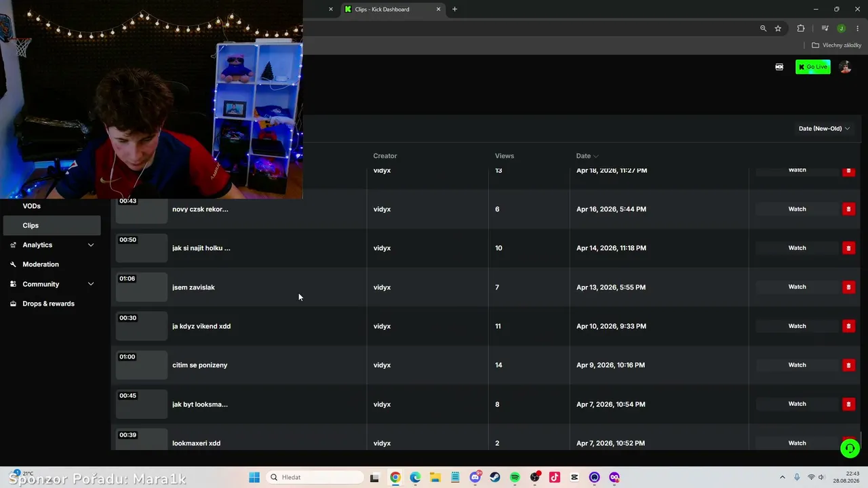The image size is (868, 488).
Task: Open the 'Všechny záložky' bookmarks folder
Action: point(836,45)
